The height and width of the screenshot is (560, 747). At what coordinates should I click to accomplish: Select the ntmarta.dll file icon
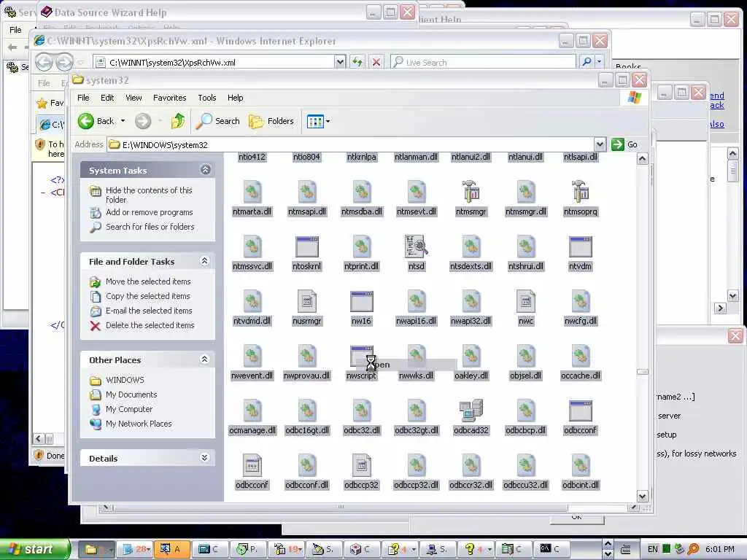coord(252,192)
